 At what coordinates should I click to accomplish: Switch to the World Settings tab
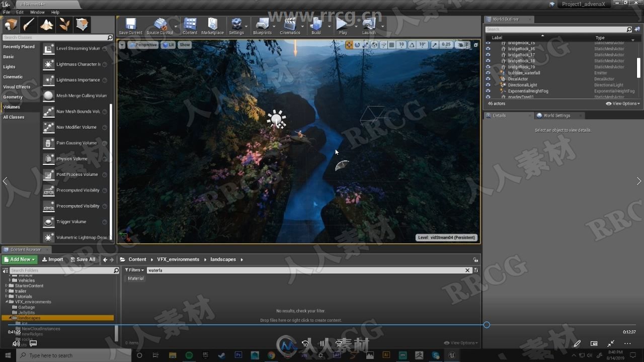click(556, 116)
